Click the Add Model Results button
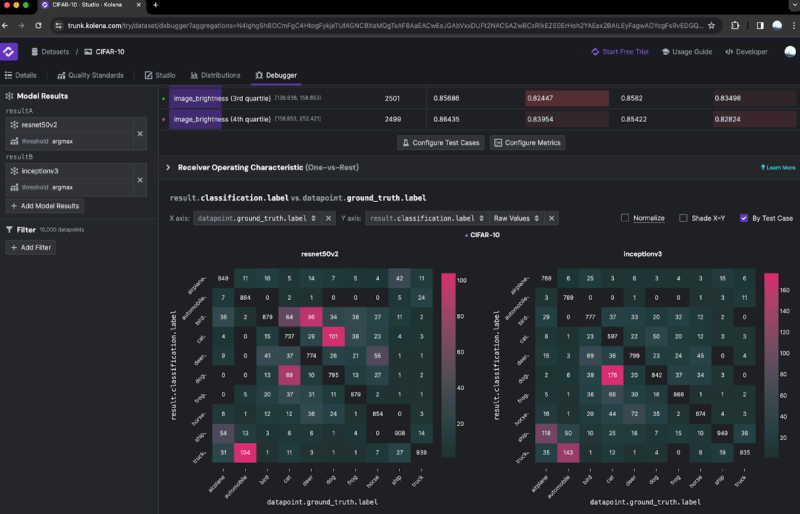The height and width of the screenshot is (514, 800). [44, 206]
